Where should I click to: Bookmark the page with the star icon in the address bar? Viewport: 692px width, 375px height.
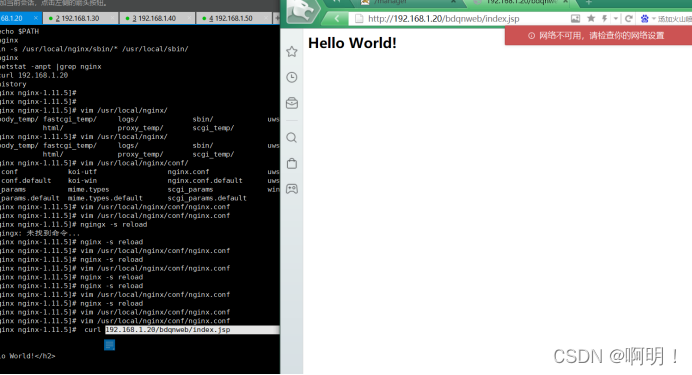[x=591, y=19]
